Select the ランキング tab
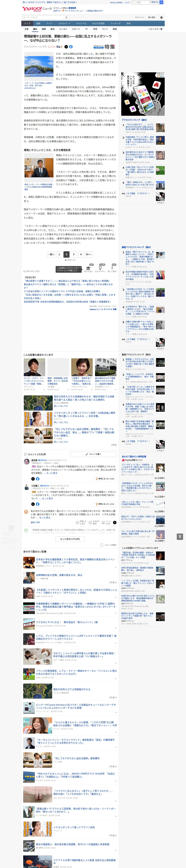Screen dimensions: 186x868 (x=115, y=24)
